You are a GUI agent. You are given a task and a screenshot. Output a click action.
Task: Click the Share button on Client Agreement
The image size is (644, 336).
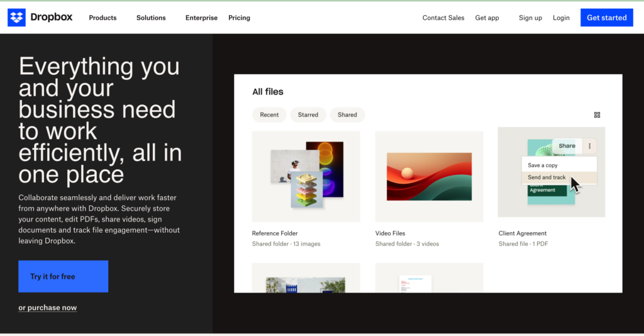click(567, 146)
